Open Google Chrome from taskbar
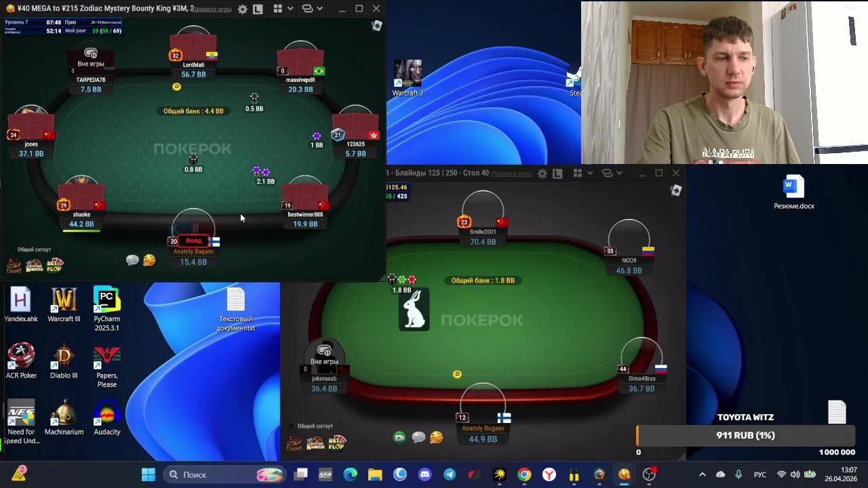Viewport: 868px width, 488px height. [x=524, y=474]
